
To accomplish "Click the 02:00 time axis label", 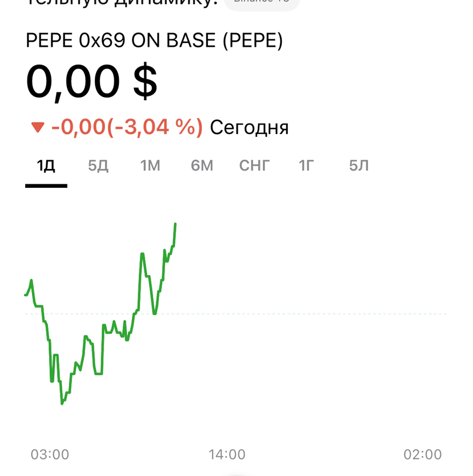I will click(423, 454).
